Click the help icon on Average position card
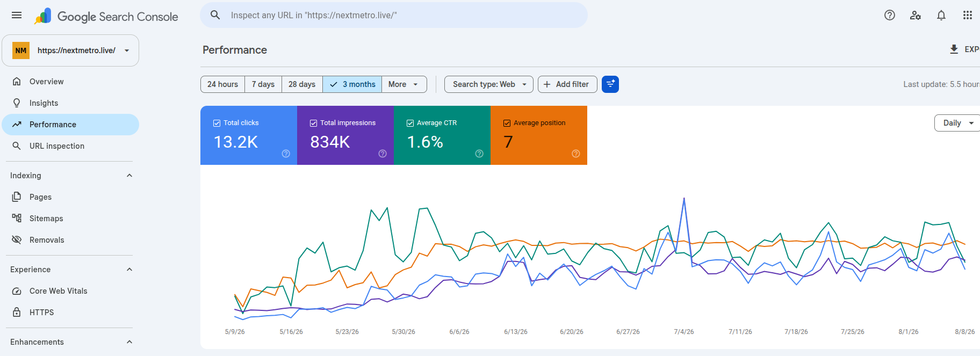The width and height of the screenshot is (980, 356). 576,154
